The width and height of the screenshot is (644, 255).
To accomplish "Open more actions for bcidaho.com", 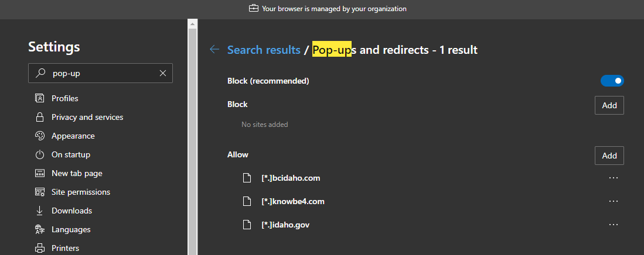I will 614,178.
